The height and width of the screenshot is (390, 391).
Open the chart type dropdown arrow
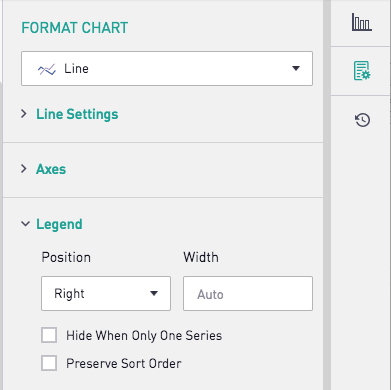click(x=296, y=68)
